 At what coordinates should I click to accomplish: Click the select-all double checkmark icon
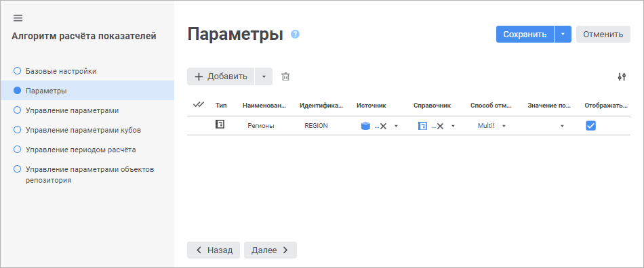[199, 105]
